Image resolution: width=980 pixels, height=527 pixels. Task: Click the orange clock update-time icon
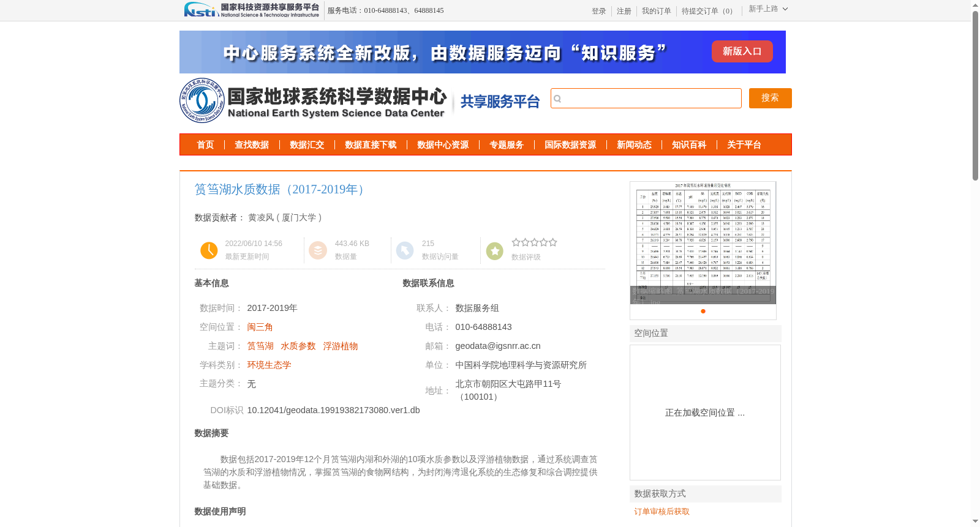coord(209,250)
